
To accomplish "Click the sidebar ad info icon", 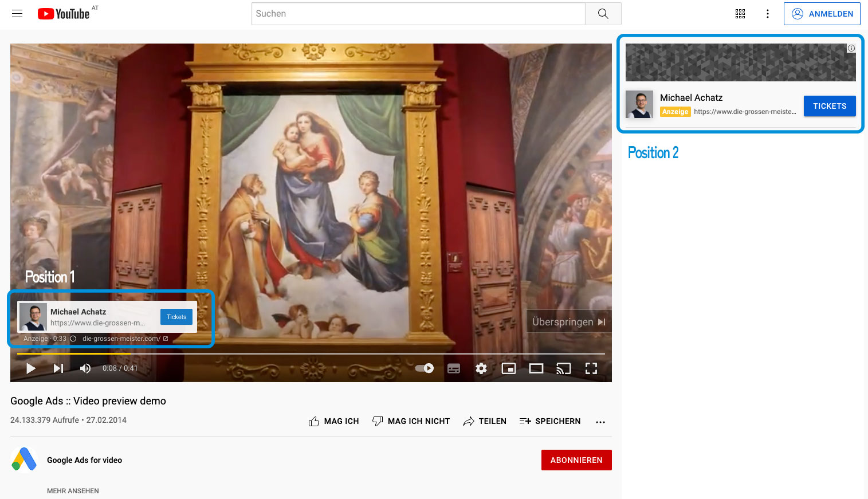I will pyautogui.click(x=851, y=48).
